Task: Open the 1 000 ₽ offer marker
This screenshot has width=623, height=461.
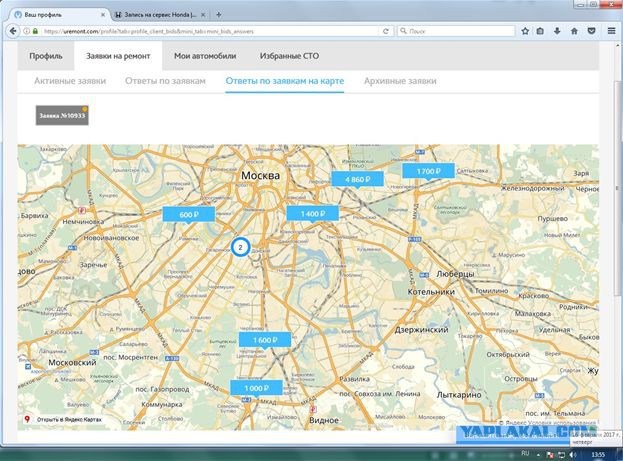Action: click(256, 388)
